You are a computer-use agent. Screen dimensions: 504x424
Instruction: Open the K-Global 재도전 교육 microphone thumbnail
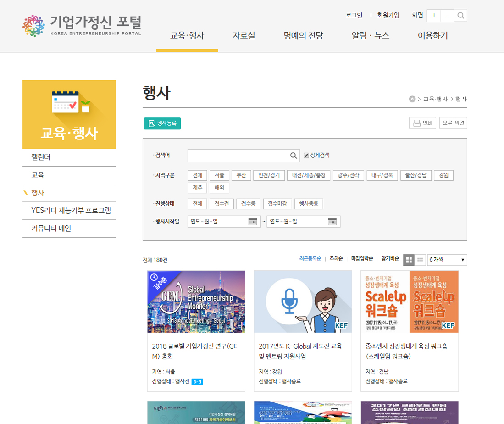(303, 301)
